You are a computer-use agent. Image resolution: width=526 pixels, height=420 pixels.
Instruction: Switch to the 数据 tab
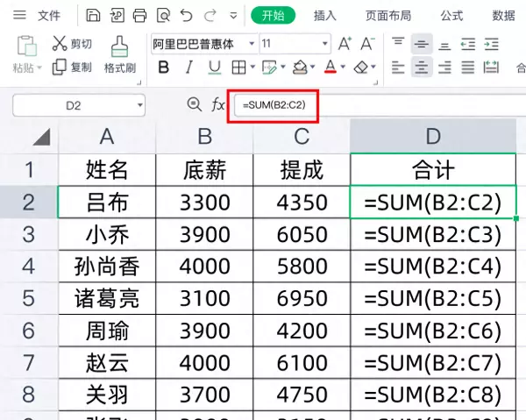503,16
